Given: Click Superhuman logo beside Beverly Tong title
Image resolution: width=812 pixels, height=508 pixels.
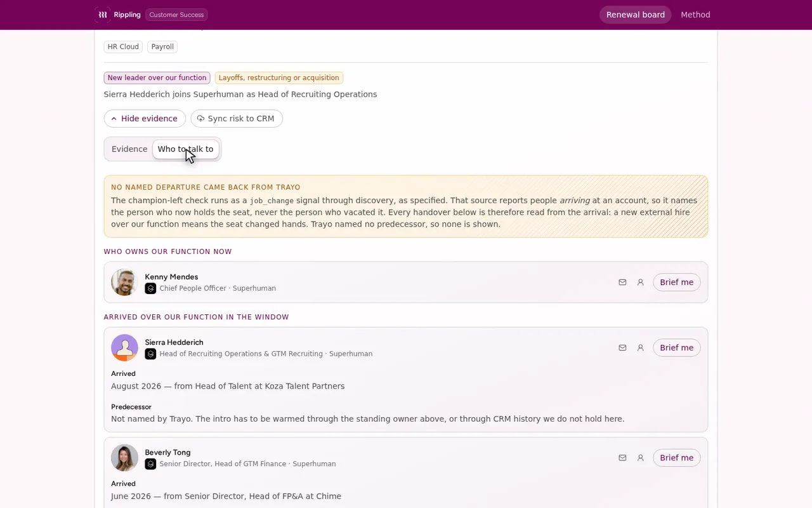Looking at the screenshot, I should (x=150, y=464).
